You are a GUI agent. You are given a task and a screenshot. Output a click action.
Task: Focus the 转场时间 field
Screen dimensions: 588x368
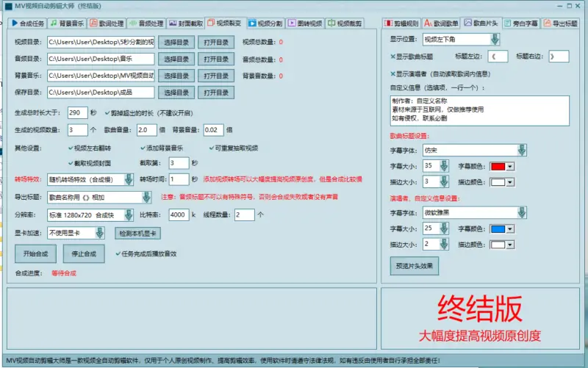(179, 179)
